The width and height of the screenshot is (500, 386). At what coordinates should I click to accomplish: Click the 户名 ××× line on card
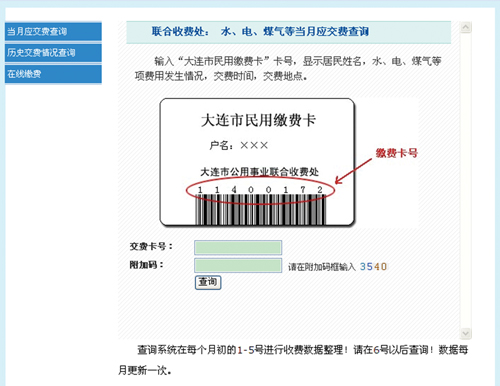239,145
